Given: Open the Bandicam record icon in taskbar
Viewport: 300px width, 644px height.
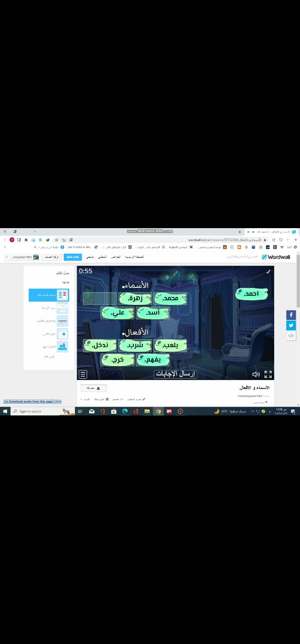Looking at the screenshot, I should pos(180,411).
